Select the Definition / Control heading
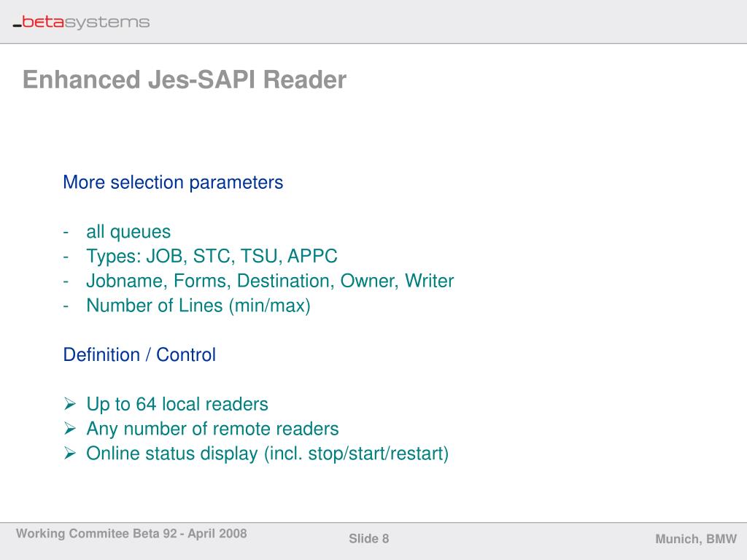The height and width of the screenshot is (560, 747). point(139,355)
